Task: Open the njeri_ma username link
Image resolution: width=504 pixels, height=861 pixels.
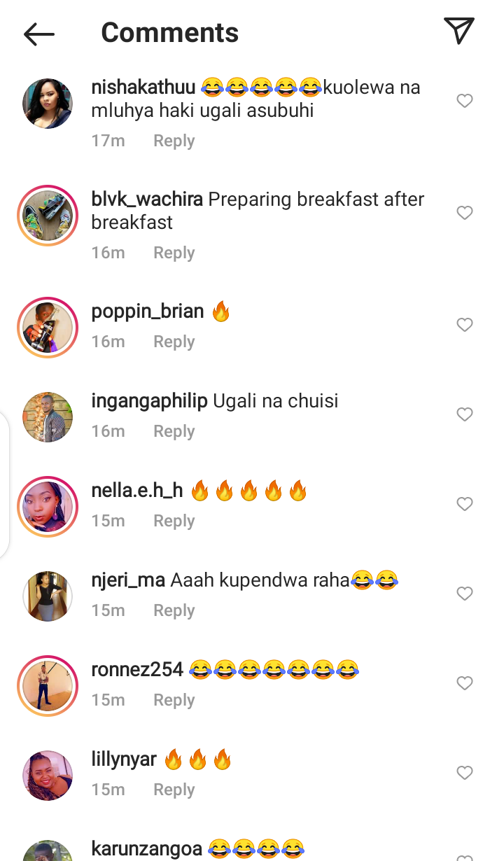Action: [128, 580]
